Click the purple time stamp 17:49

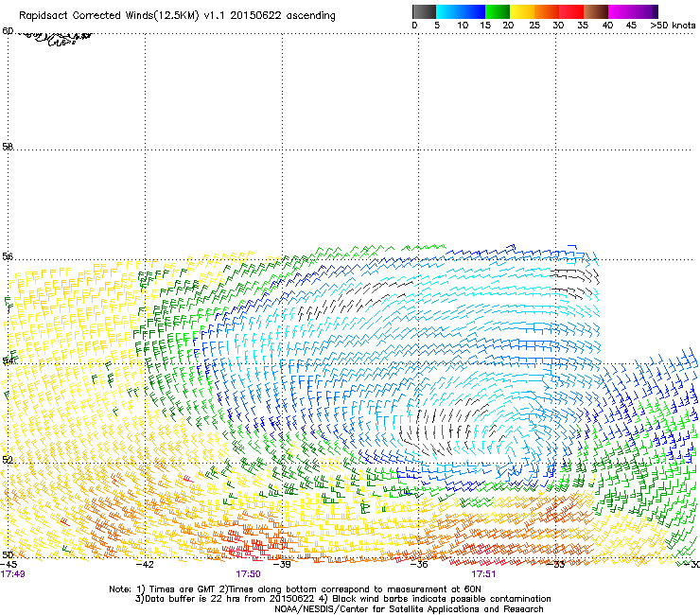(12, 574)
